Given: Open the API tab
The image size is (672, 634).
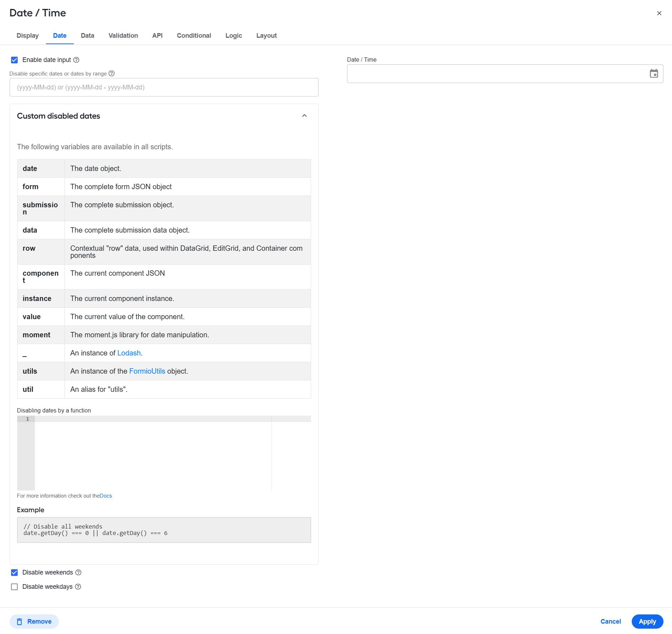Looking at the screenshot, I should coord(157,36).
